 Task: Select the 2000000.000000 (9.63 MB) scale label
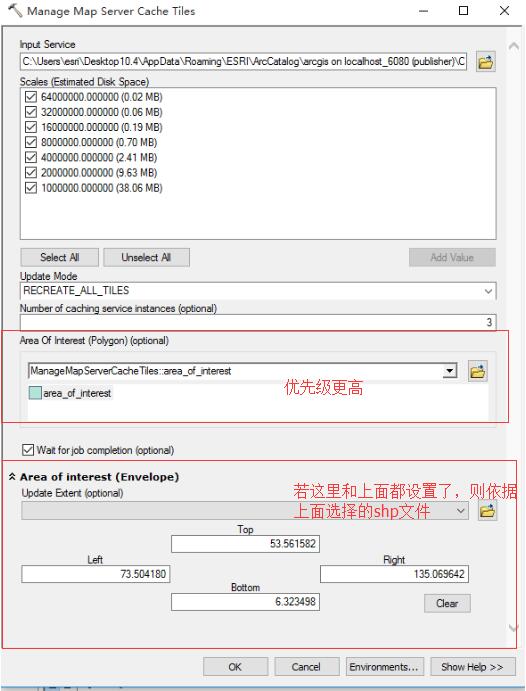coord(99,172)
